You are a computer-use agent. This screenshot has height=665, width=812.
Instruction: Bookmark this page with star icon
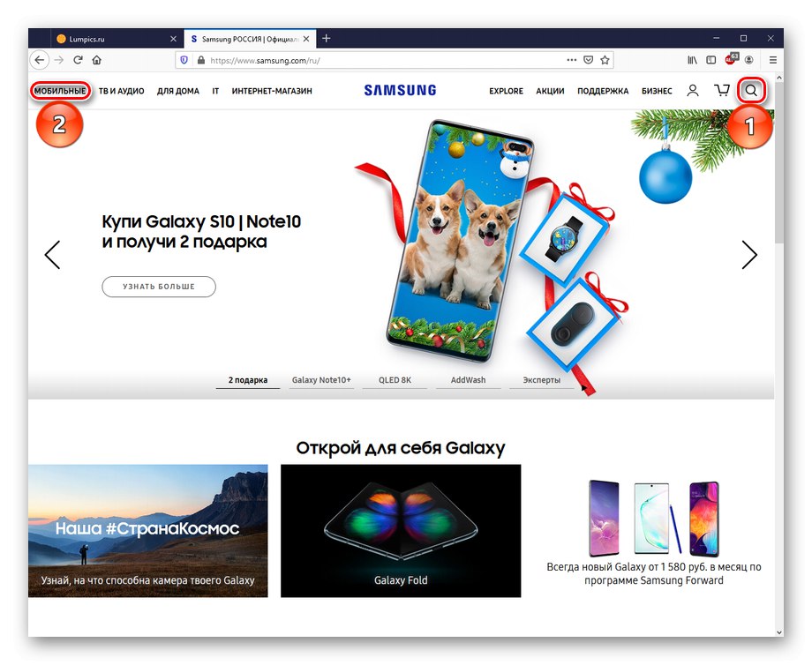click(x=605, y=60)
